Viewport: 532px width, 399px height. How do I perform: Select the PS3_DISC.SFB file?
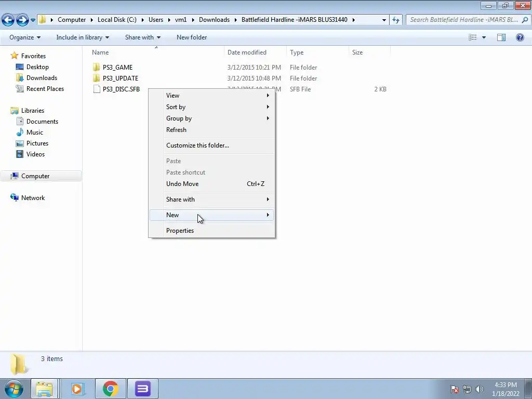pos(121,89)
